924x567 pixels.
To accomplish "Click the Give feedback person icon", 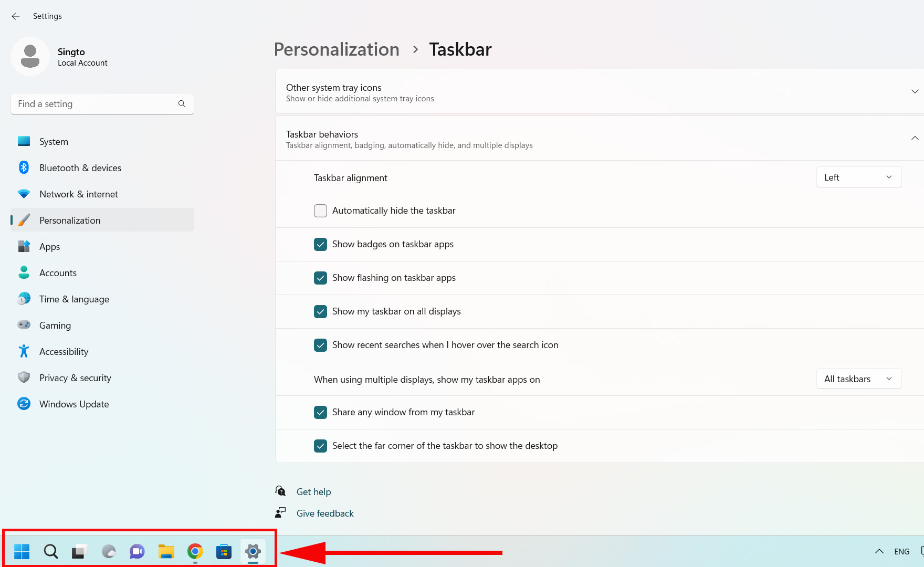I will [x=280, y=512].
